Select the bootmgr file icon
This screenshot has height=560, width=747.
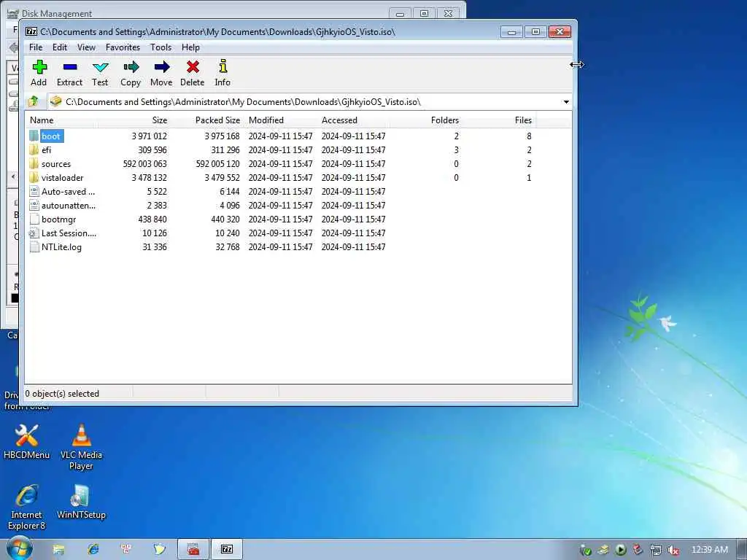tap(34, 219)
